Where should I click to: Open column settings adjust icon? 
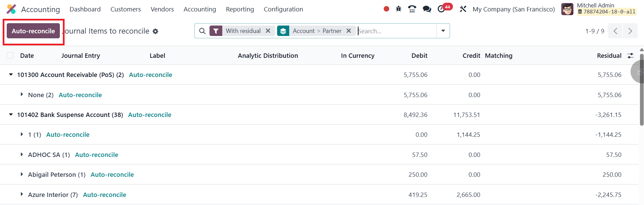(x=630, y=56)
